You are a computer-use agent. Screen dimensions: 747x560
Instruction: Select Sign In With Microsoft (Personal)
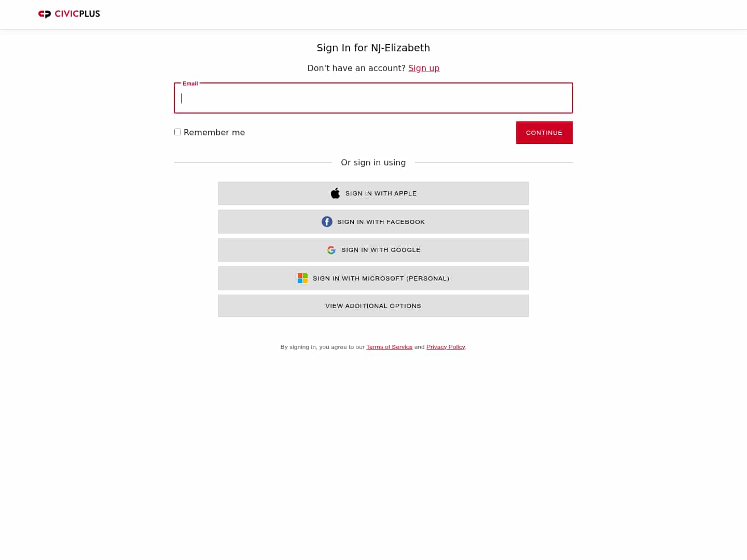click(373, 278)
